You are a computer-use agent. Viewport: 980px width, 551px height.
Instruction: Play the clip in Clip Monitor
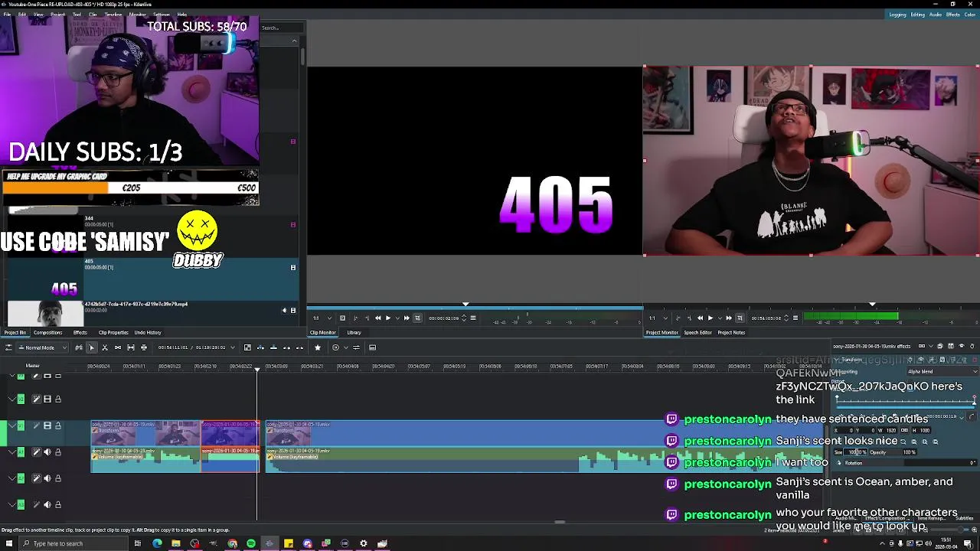(388, 318)
